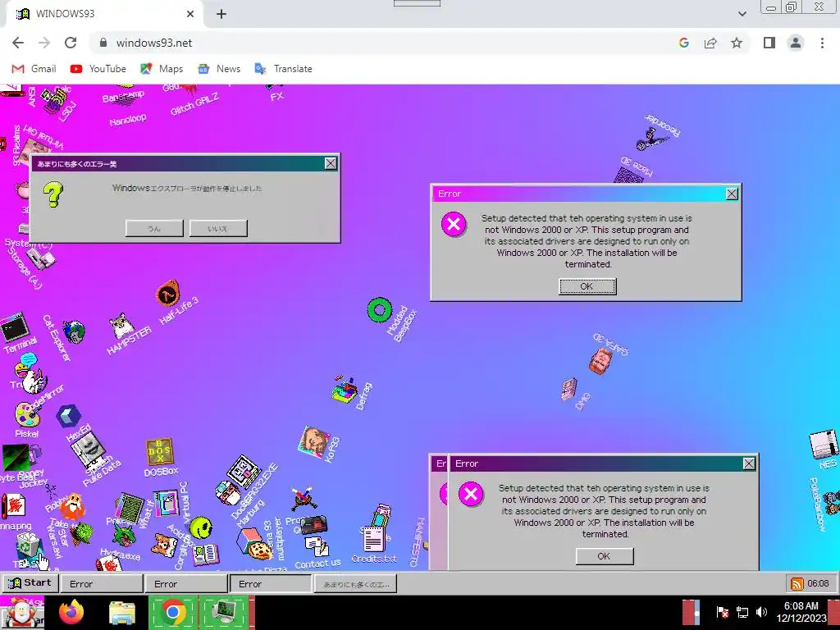This screenshot has height=630, width=840.
Task: Click the Chrome icon in Windows taskbar
Action: click(x=172, y=612)
